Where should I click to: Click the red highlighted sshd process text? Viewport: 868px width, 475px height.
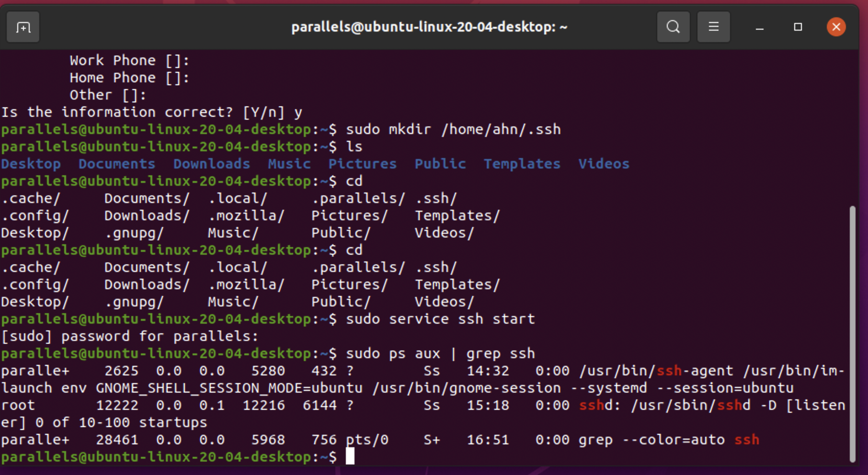point(596,405)
